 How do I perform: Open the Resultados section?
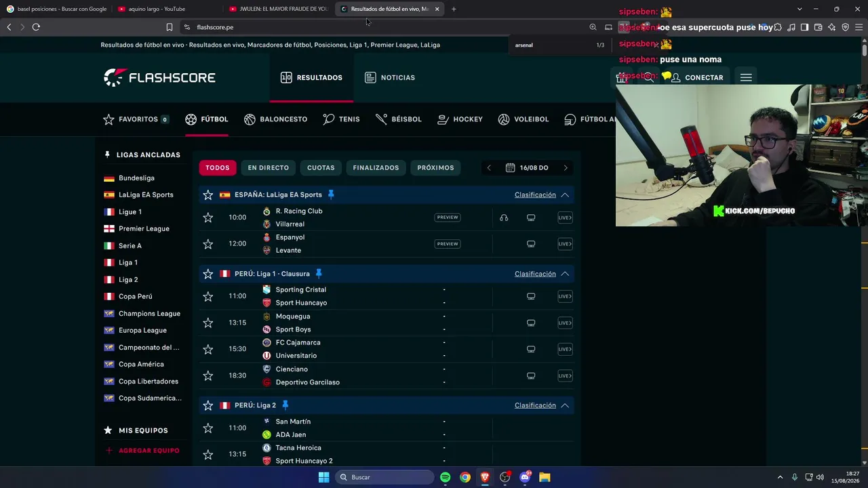(311, 77)
